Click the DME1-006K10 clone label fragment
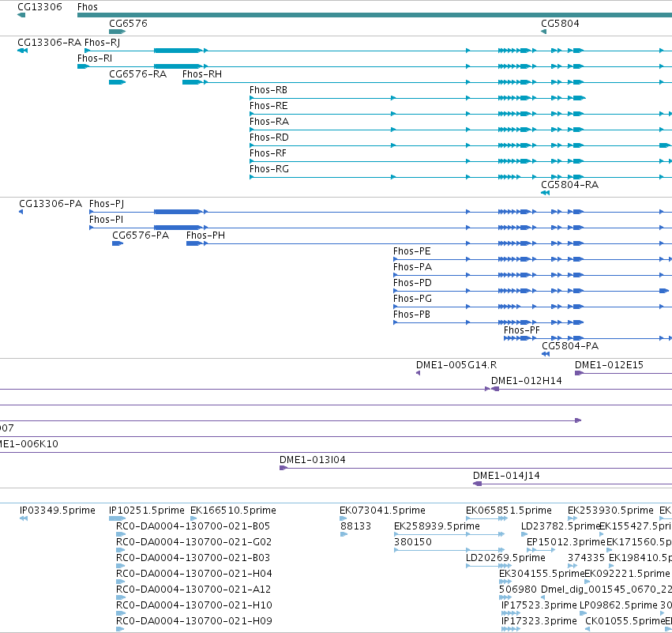The image size is (672, 633). pos(28,444)
